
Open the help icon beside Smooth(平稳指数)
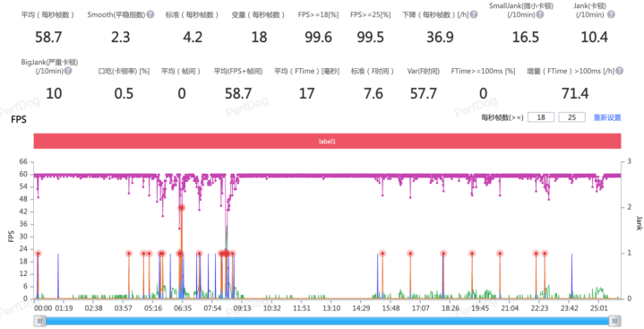coord(150,14)
